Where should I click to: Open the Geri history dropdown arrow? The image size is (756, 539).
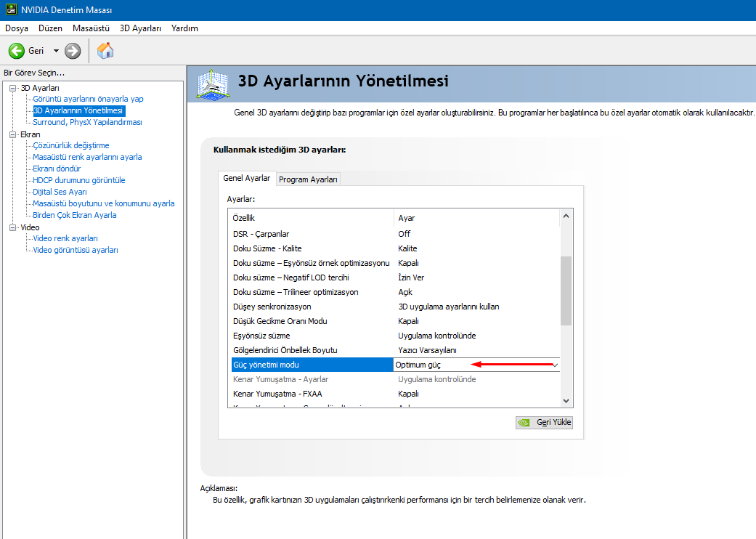(56, 51)
